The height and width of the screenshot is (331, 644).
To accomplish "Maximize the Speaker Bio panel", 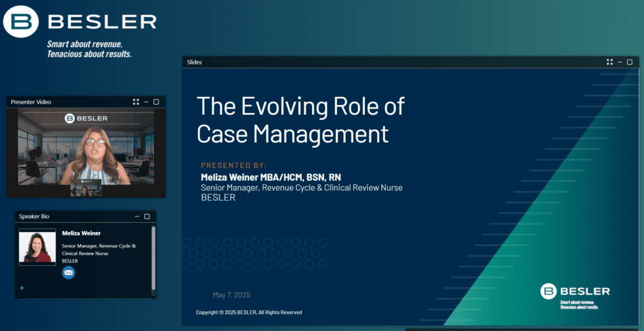I will coord(147,216).
